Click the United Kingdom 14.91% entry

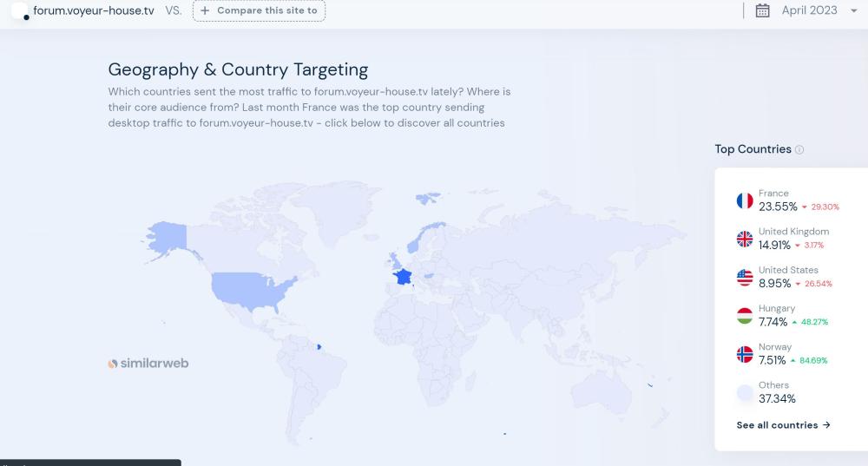pos(774,245)
